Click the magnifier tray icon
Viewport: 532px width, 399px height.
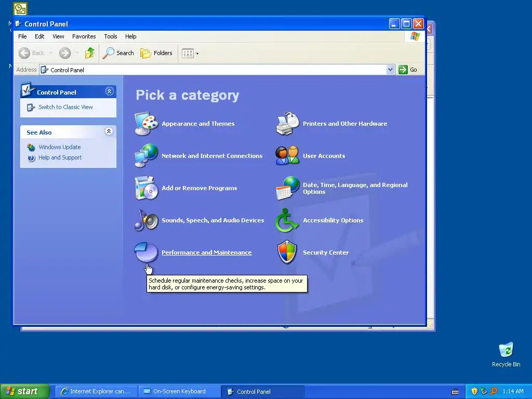point(494,391)
